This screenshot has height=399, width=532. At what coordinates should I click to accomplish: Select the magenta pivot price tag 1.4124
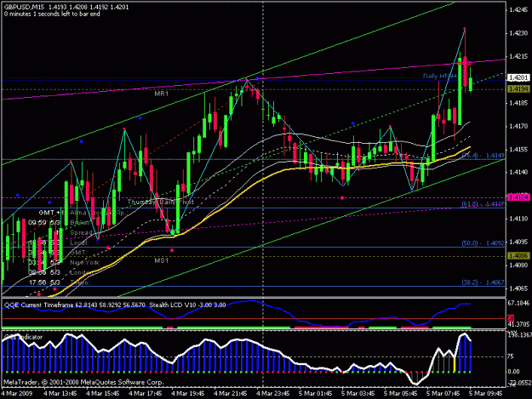[518, 197]
